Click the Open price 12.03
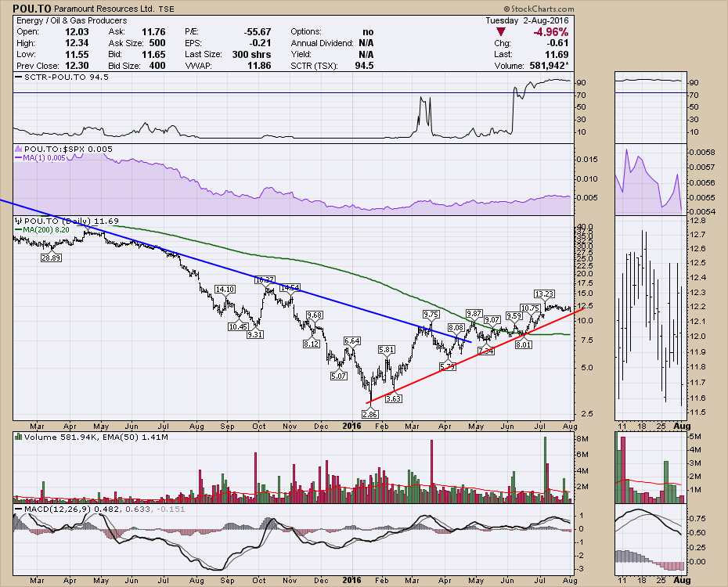This screenshot has width=728, height=587. click(77, 31)
